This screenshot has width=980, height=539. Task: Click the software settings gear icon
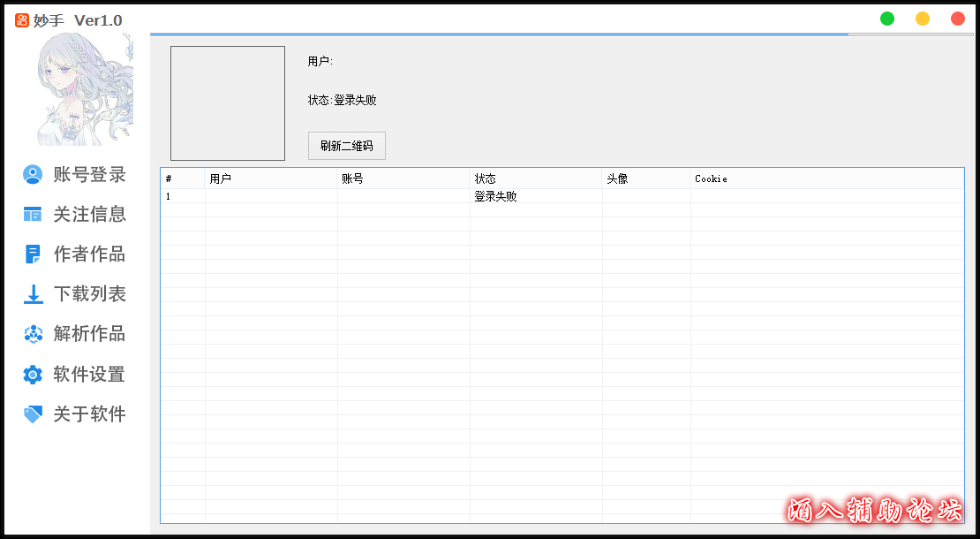[33, 375]
